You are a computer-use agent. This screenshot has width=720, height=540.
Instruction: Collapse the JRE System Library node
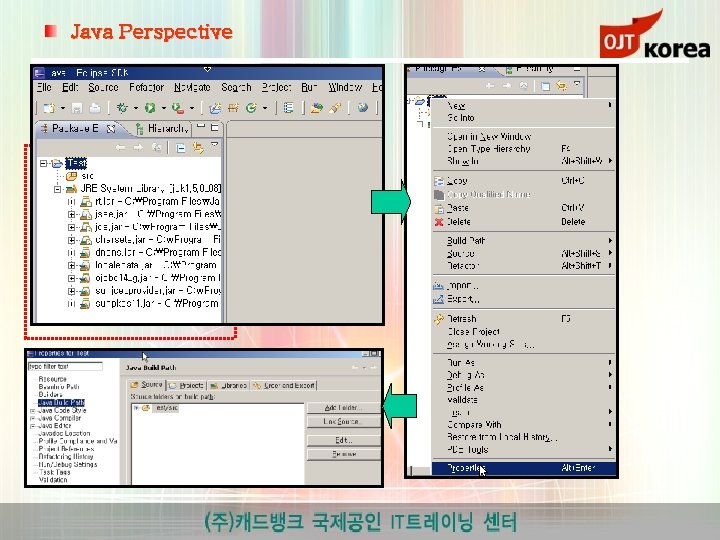tap(57, 189)
